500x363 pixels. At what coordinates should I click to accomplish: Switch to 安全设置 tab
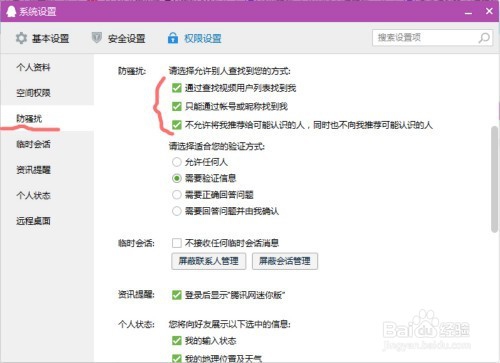118,38
